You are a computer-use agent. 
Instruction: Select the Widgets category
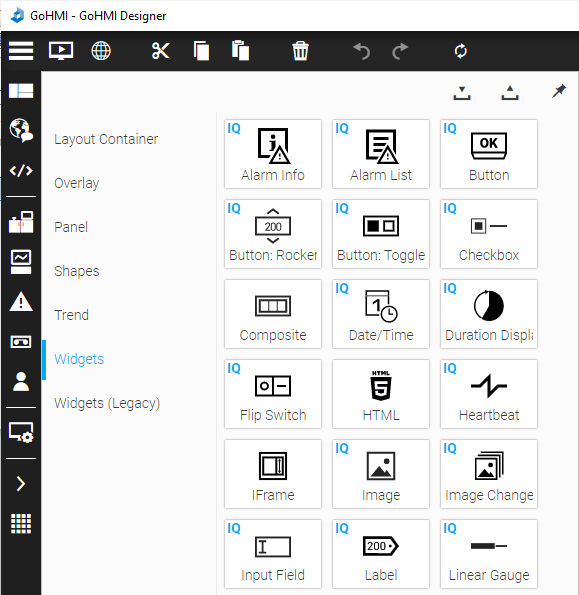point(79,359)
